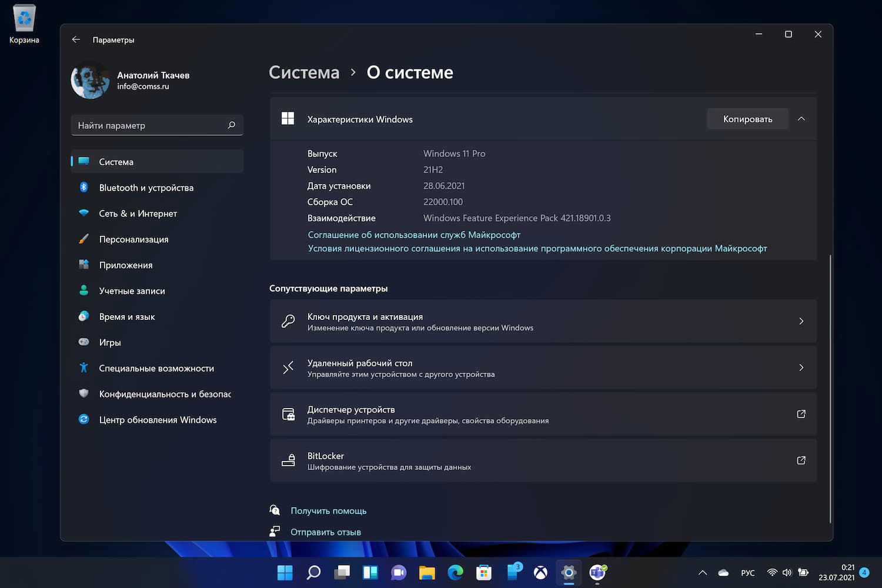Image resolution: width=882 pixels, height=588 pixels.
Task: Click 'Получить помощь' link
Action: (x=328, y=511)
